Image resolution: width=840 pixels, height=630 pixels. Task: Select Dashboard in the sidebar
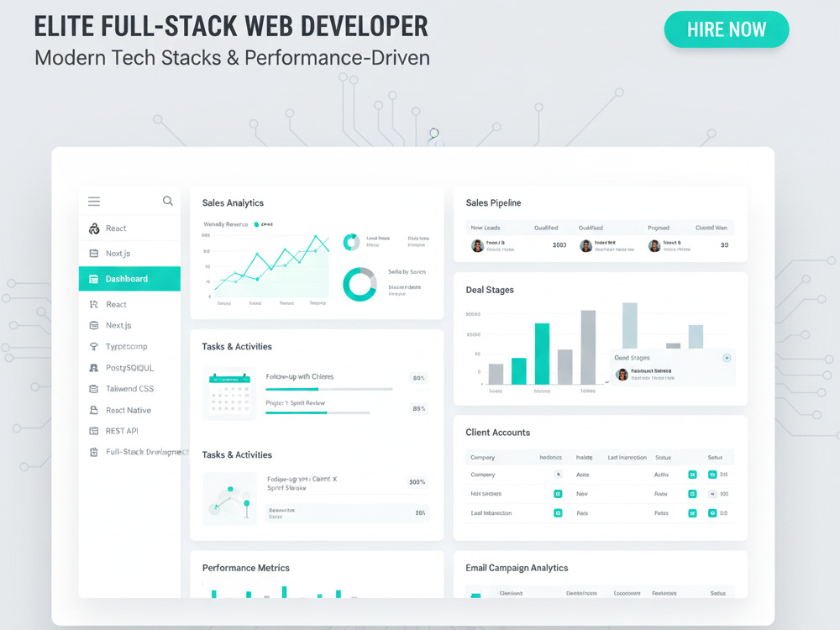coord(129,279)
